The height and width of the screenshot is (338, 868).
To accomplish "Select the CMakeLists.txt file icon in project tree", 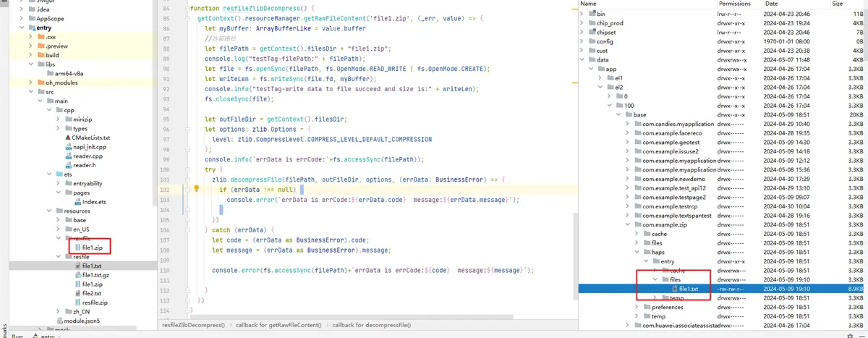I will (67, 138).
